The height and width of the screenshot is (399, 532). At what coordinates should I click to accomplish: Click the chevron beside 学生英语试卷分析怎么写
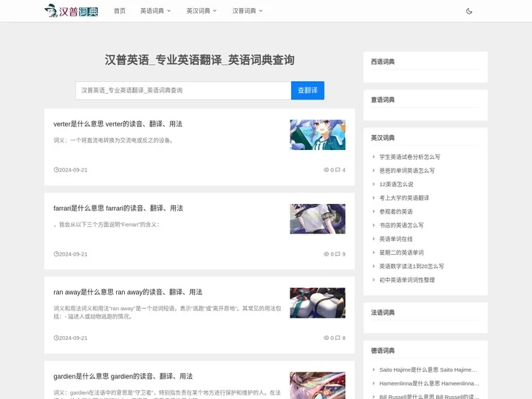(x=374, y=157)
